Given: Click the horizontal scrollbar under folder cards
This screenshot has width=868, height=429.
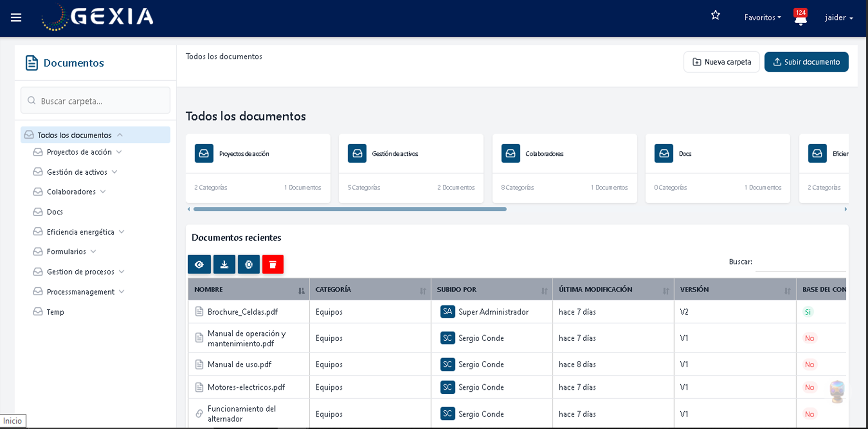Looking at the screenshot, I should [350, 209].
